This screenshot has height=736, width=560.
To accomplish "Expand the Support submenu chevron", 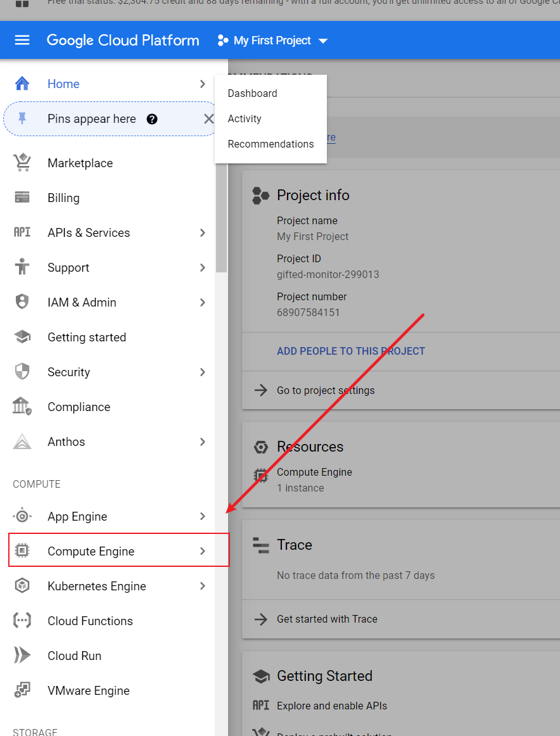I will tap(202, 267).
